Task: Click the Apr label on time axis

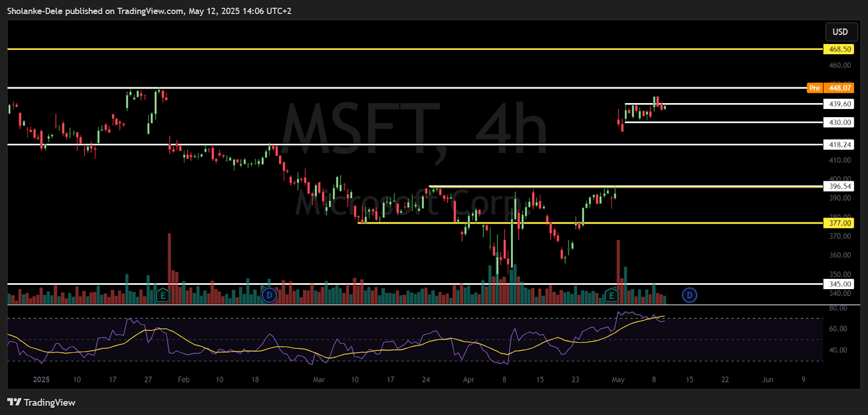Action: click(469, 380)
